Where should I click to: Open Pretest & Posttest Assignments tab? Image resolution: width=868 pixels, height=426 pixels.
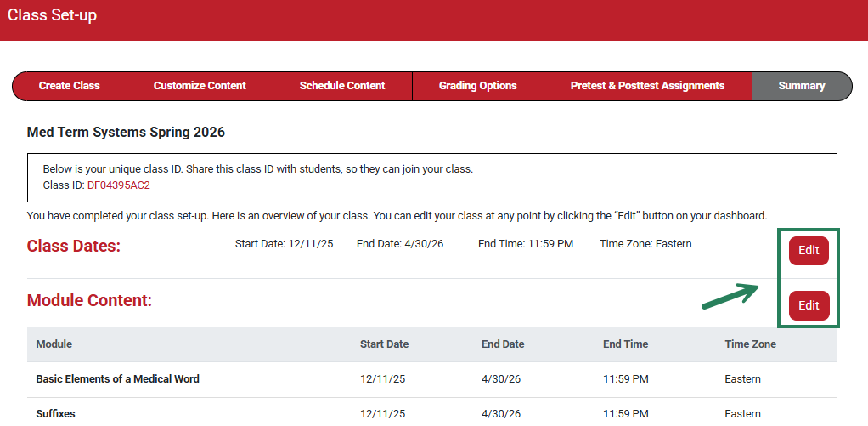pyautogui.click(x=647, y=86)
